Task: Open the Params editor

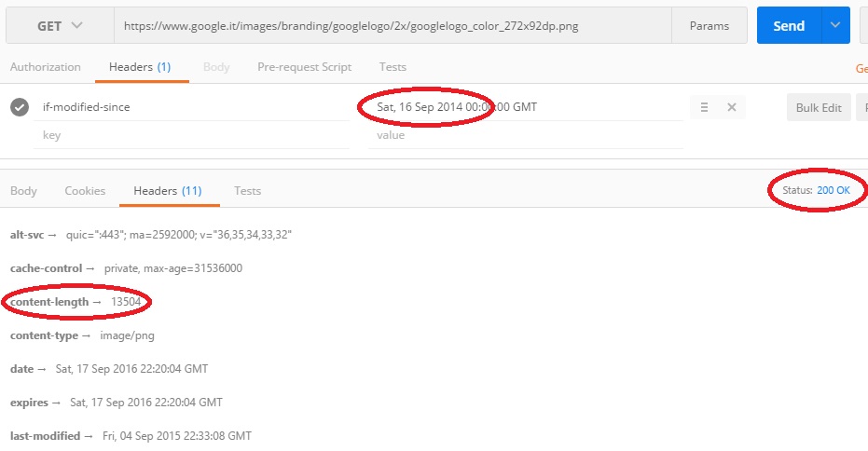Action: (x=709, y=26)
